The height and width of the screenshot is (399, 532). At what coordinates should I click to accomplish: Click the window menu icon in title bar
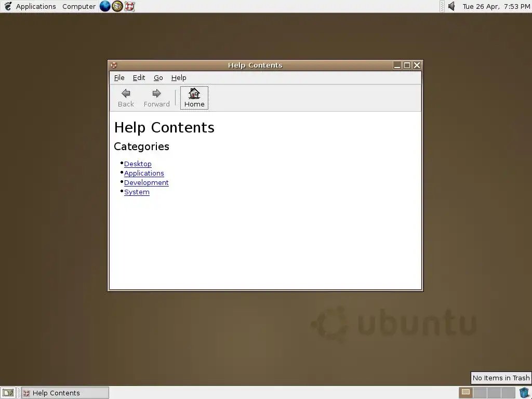pos(114,65)
